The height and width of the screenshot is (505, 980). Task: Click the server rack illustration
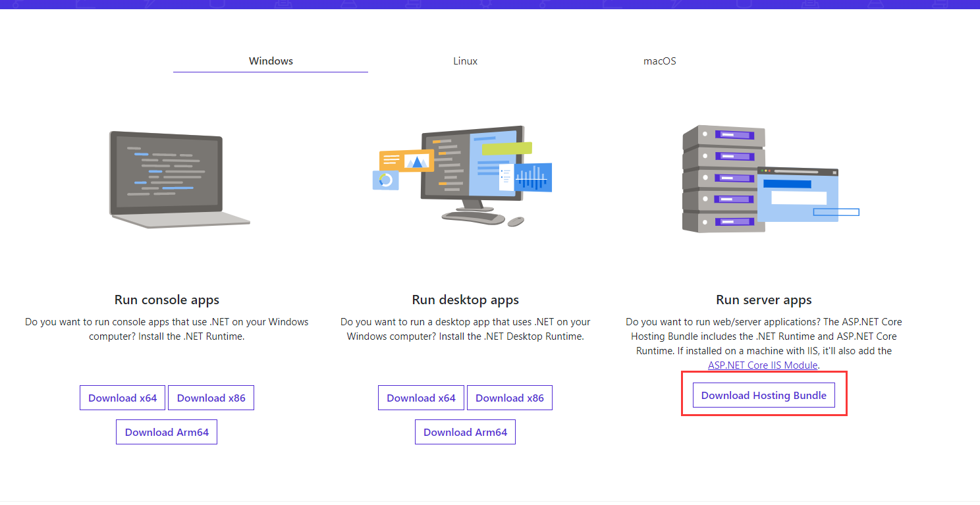point(770,178)
